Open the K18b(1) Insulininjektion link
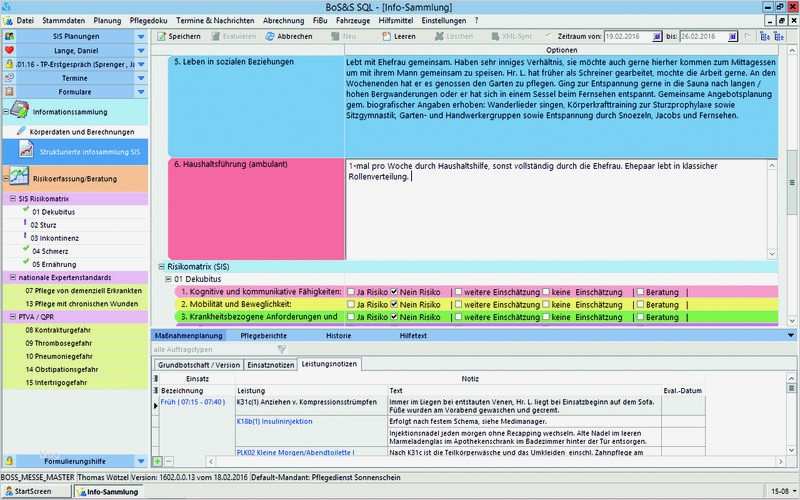Screen dimensions: 800x500 (x=274, y=421)
